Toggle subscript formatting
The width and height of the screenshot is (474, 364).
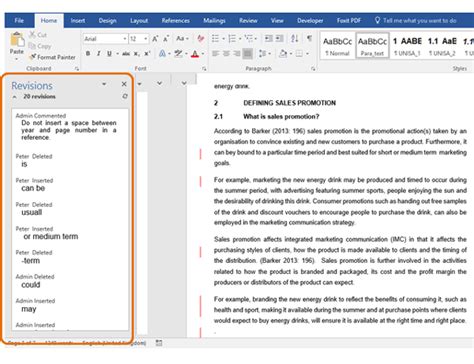coord(137,53)
